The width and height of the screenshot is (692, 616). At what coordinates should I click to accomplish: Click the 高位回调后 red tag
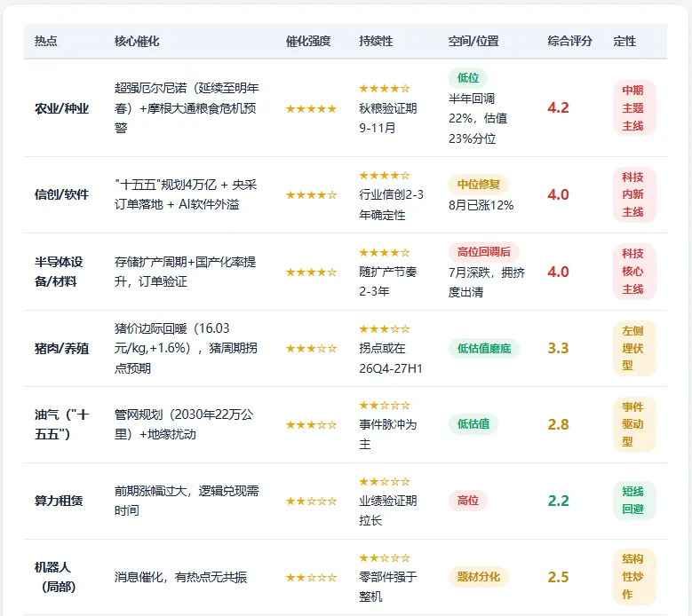tap(484, 252)
